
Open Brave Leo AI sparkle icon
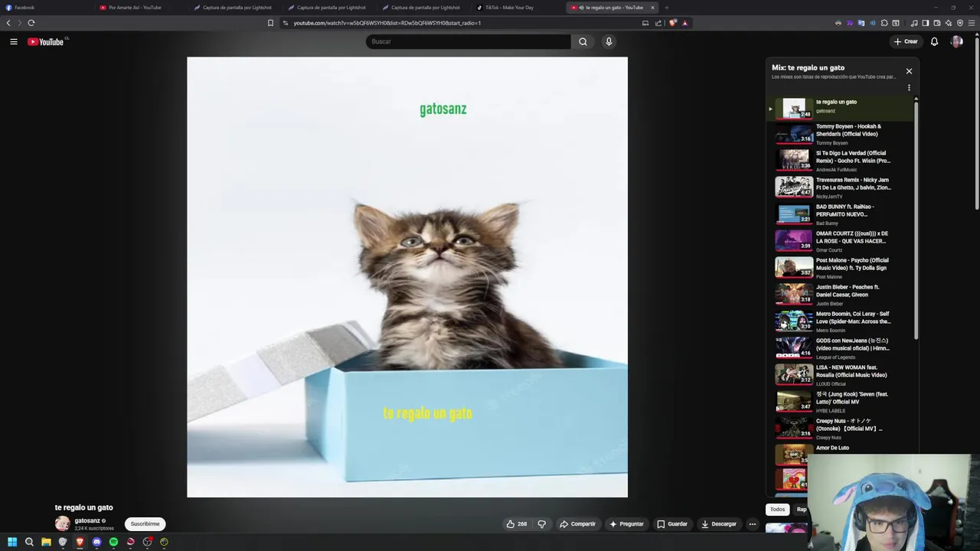pyautogui.click(x=949, y=23)
